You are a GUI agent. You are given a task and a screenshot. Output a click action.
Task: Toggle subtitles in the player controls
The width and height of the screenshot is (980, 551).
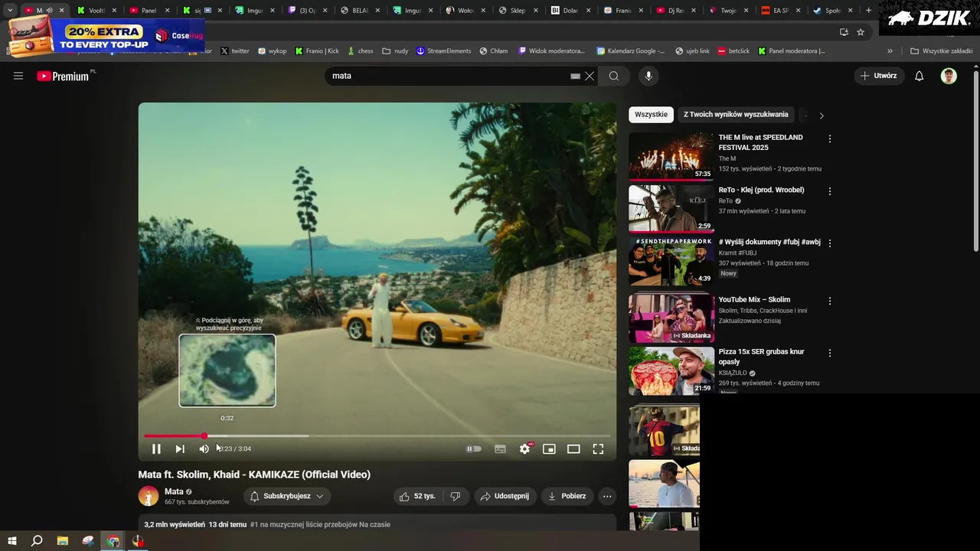(x=500, y=449)
